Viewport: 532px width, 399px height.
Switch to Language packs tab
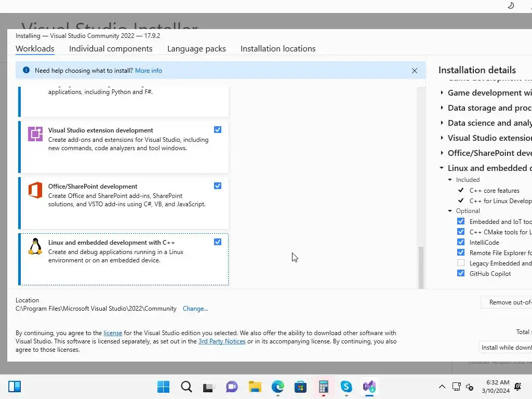(196, 48)
